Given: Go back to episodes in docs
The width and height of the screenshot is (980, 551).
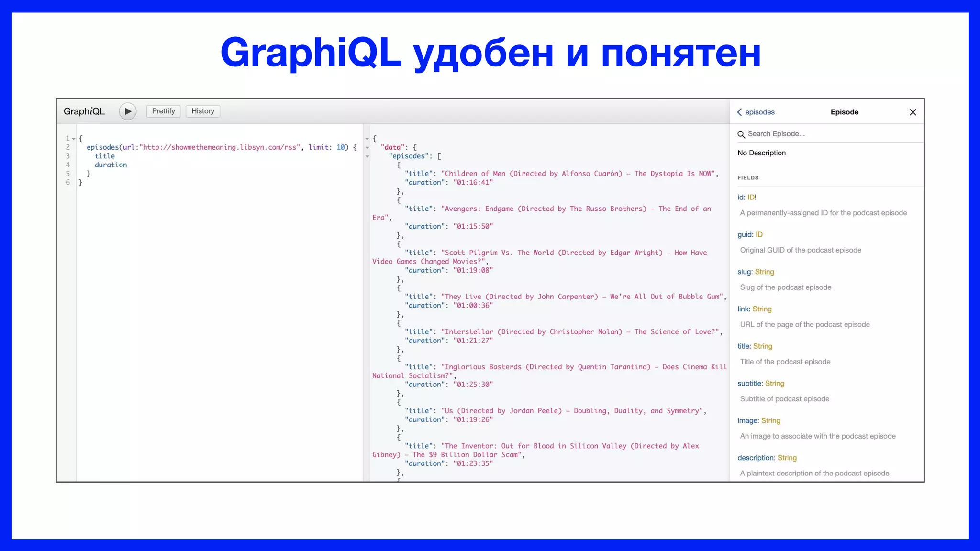Looking at the screenshot, I should 756,112.
